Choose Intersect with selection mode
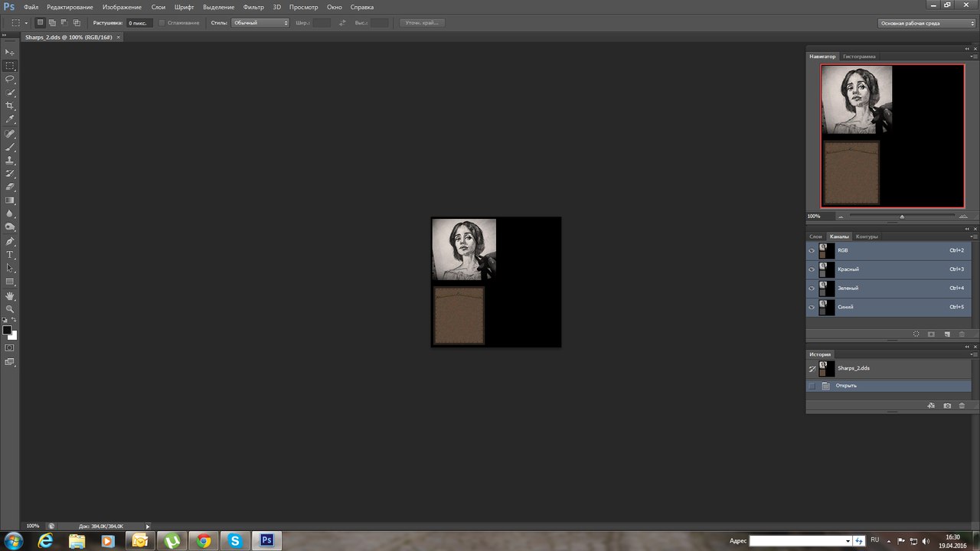 coord(77,23)
